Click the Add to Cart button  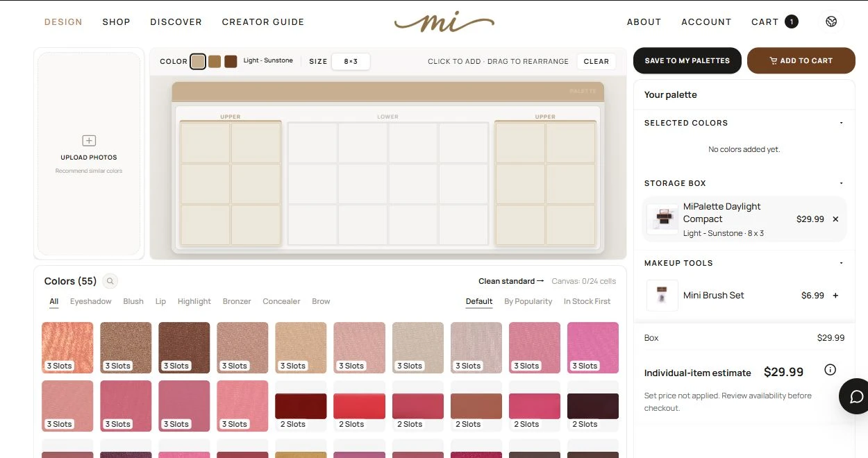pos(801,61)
